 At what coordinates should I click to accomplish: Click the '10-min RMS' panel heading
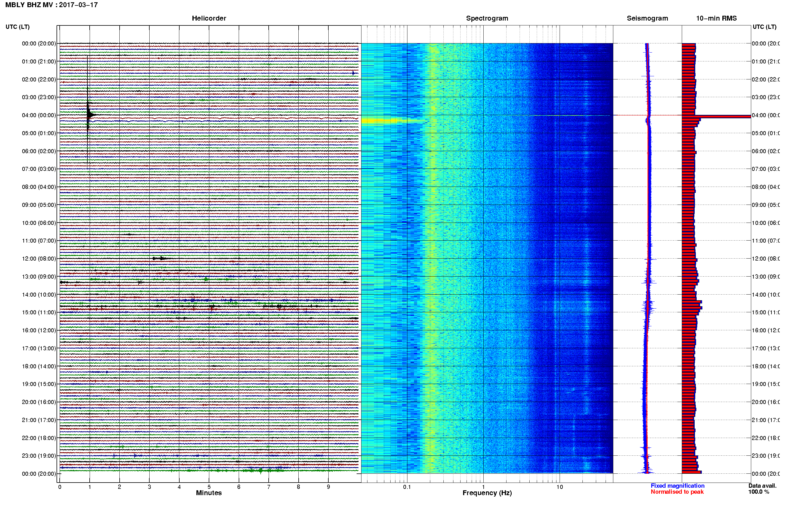click(x=716, y=19)
